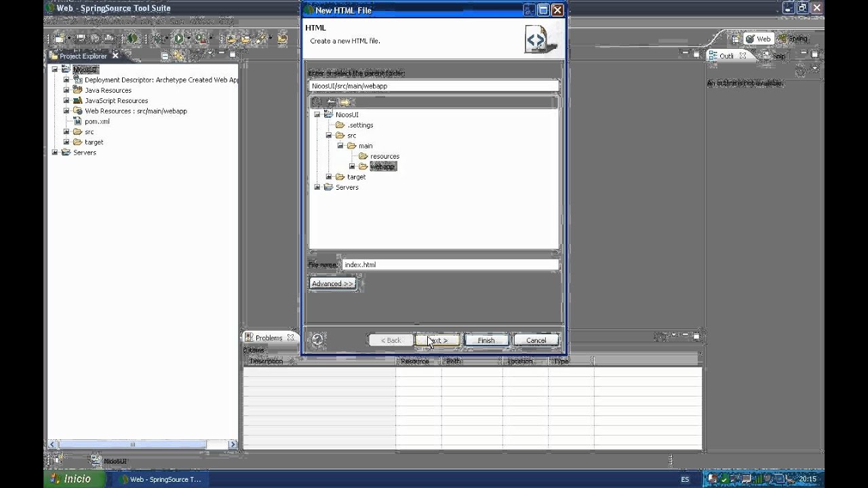Expand the JavaScript Resources node
Image resolution: width=868 pixels, height=488 pixels.
66,100
